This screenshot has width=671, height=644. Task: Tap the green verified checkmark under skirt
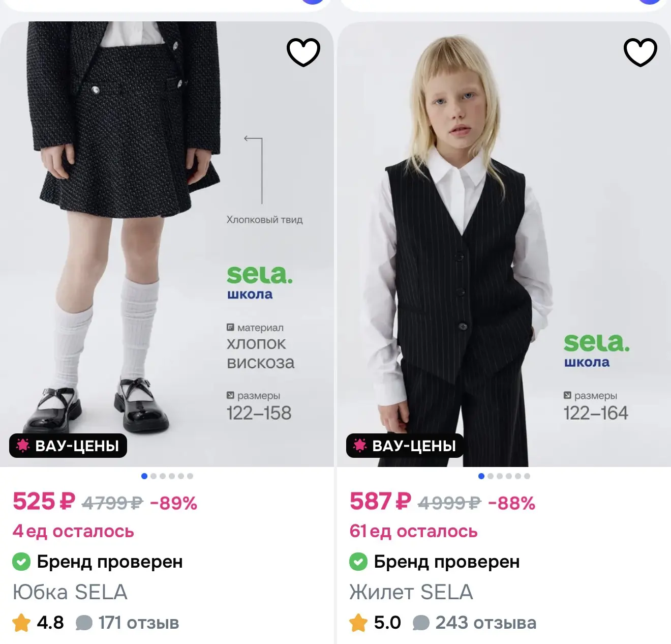coord(21,562)
